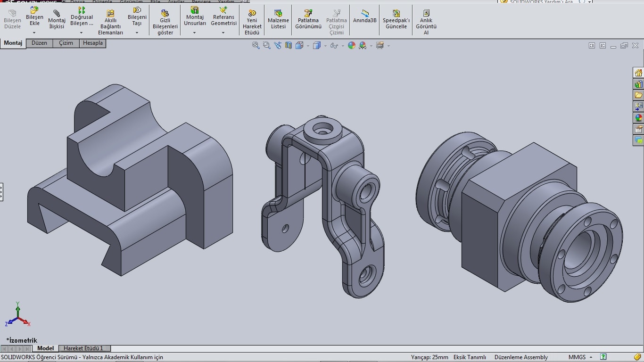Image resolution: width=644 pixels, height=362 pixels.
Task: Open the Hareket Etüdü 1 bottom tab
Action: pos(83,348)
